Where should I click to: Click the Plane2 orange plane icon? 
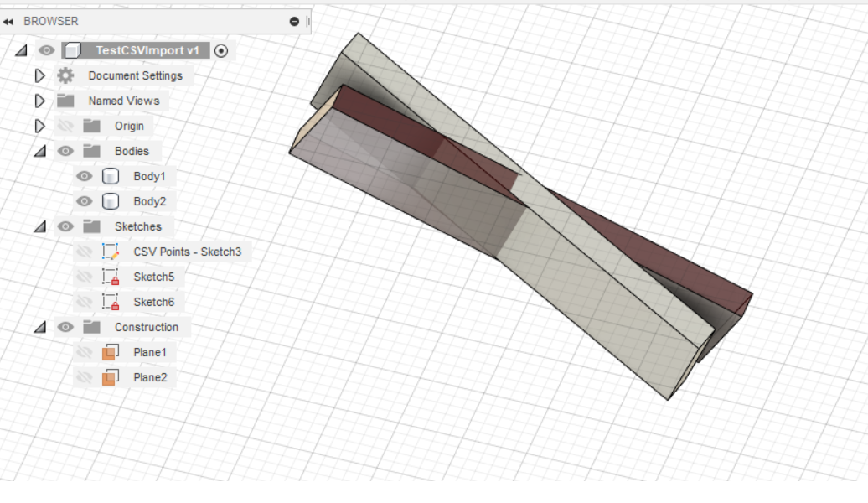coord(110,377)
